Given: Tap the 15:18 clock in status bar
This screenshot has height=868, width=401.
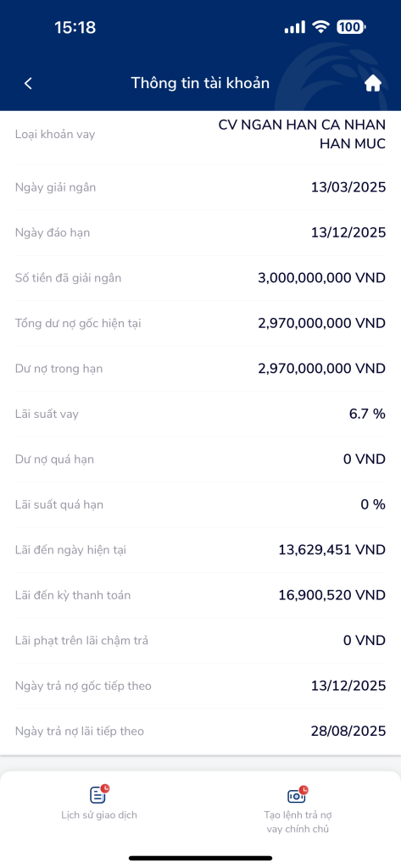Looking at the screenshot, I should (x=75, y=27).
